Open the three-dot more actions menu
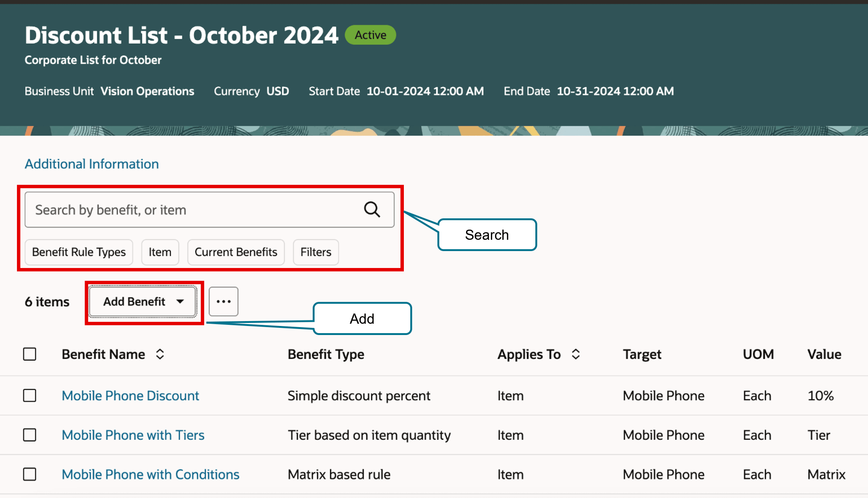 coord(223,302)
